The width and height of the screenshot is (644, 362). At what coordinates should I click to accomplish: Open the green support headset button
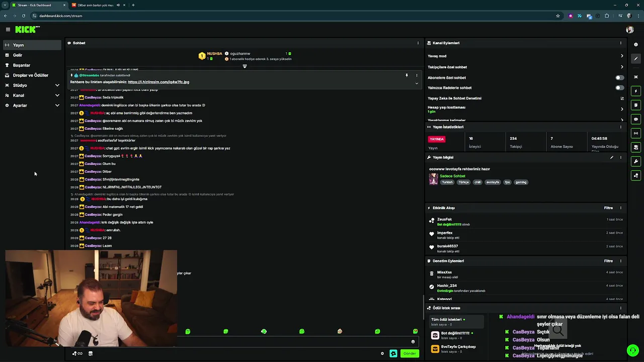click(x=632, y=350)
